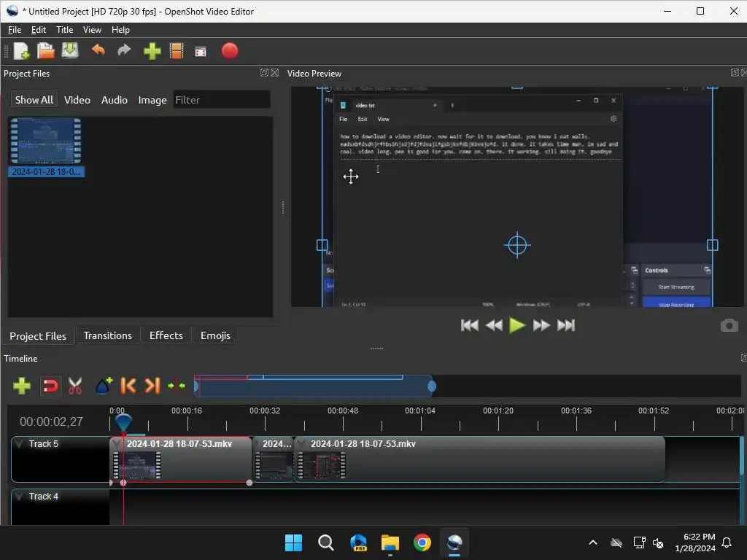
Task: Open File Explorer from the taskbar
Action: pyautogui.click(x=390, y=542)
